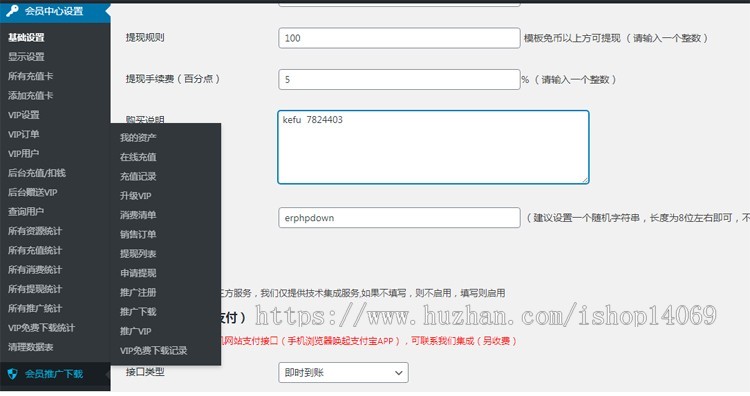Screen dimensions: 750x396
Task: Click the 提现规则 label text
Action: (145, 37)
